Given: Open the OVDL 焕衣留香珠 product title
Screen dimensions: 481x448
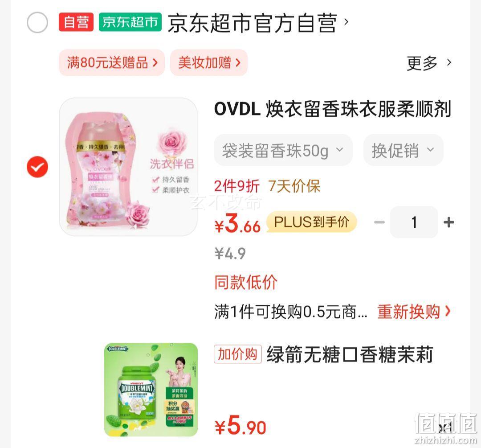Looking at the screenshot, I should pos(333,109).
